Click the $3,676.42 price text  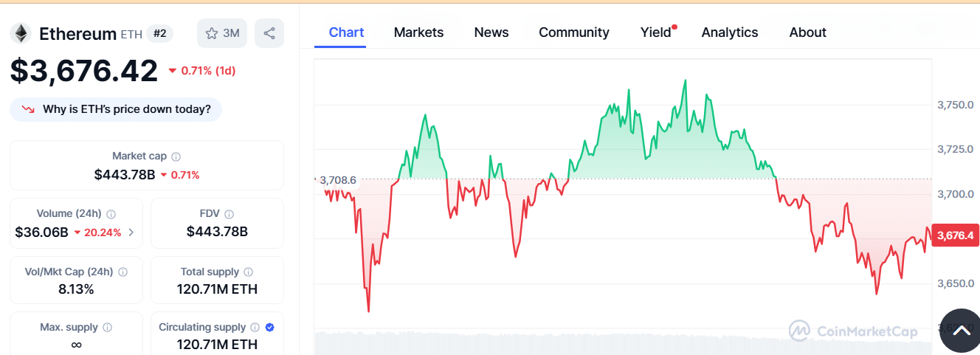coord(84,71)
